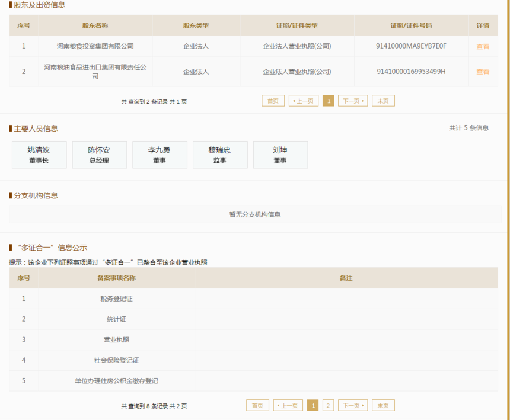The height and width of the screenshot is (420, 510).
Task: Select license number 91410000MA9EYB7E0F
Action: click(411, 46)
